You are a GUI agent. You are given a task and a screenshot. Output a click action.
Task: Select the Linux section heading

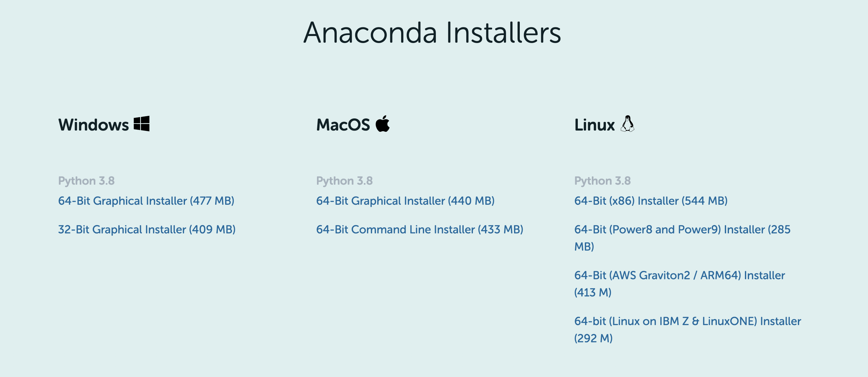pos(595,125)
